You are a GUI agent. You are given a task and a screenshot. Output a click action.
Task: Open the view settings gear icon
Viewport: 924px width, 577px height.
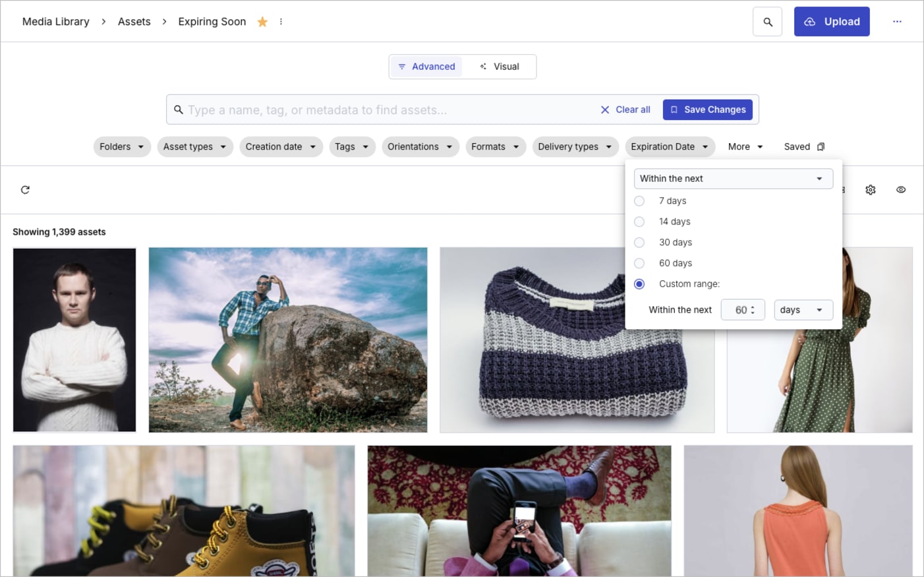[x=871, y=189]
